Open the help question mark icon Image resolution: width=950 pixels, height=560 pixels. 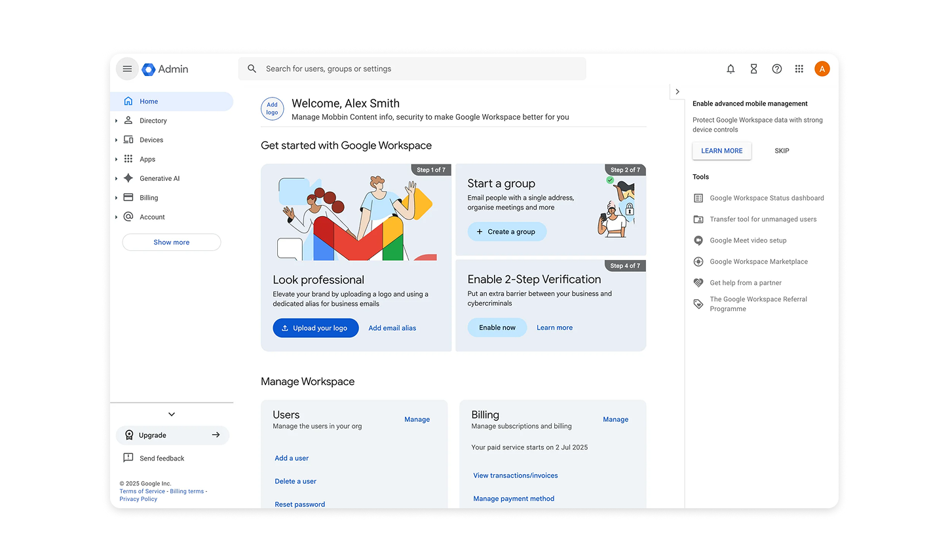[776, 69]
